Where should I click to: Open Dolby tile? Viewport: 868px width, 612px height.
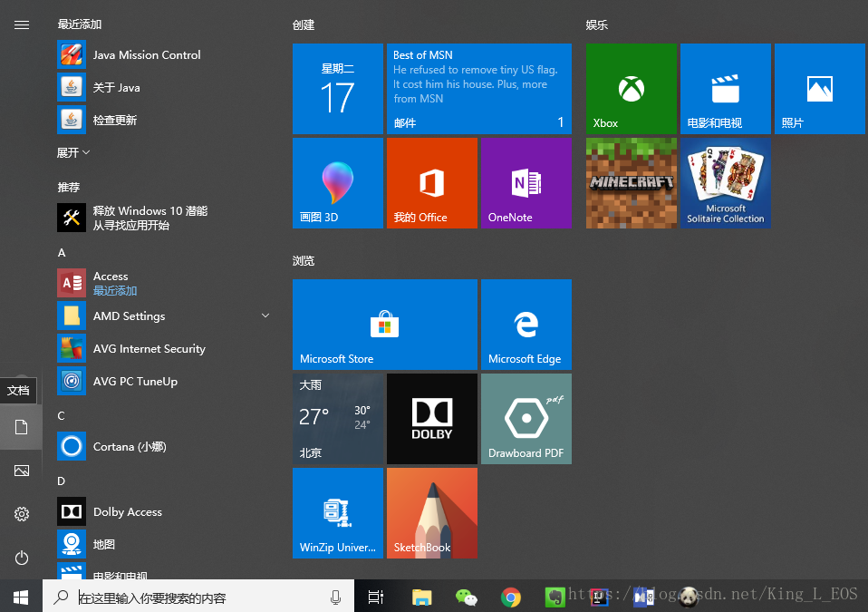[432, 419]
